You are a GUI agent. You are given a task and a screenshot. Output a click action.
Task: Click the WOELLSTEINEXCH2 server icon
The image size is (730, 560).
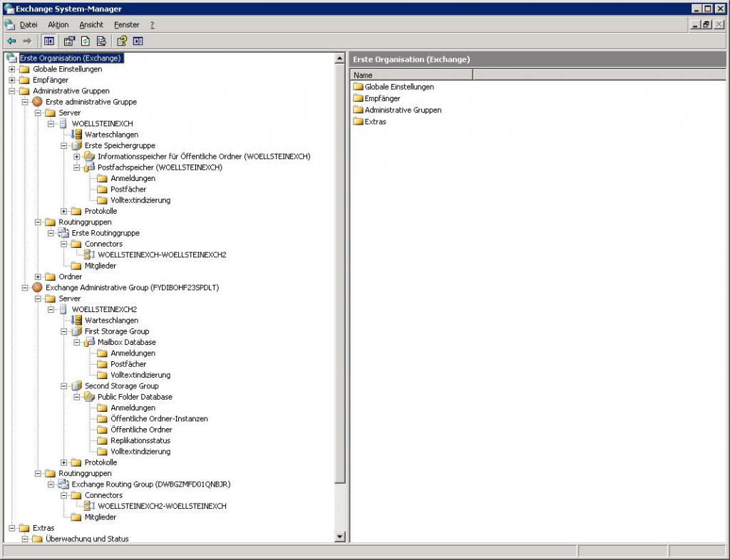click(63, 309)
